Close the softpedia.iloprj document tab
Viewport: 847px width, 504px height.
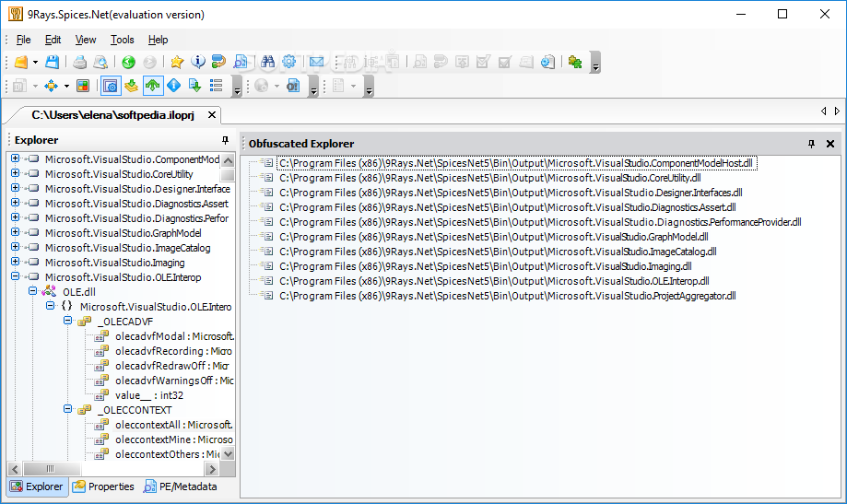coord(212,115)
